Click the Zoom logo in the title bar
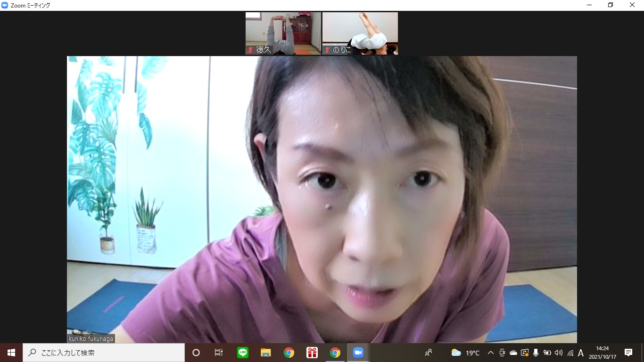644x362 pixels. (x=5, y=5)
